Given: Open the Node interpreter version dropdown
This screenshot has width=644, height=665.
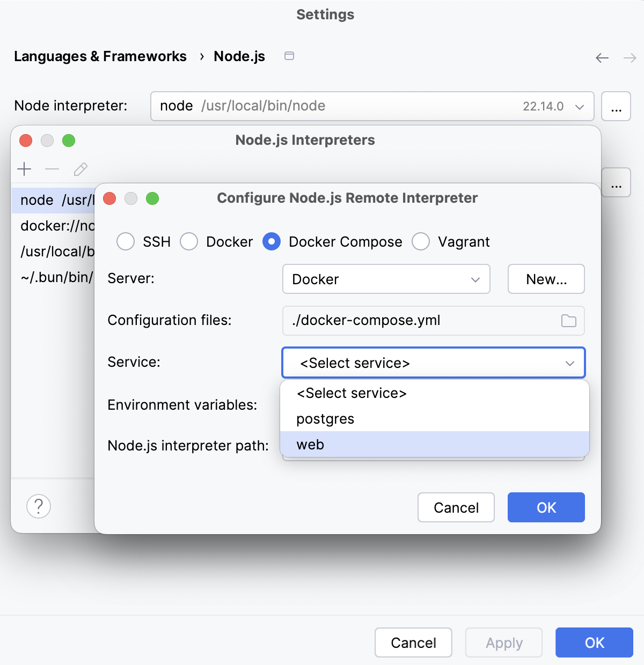Looking at the screenshot, I should [580, 106].
